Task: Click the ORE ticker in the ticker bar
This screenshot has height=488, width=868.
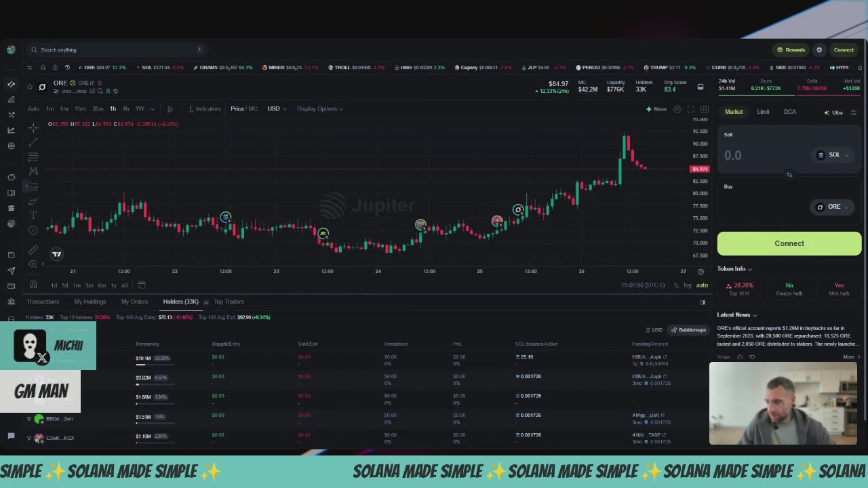Action: tap(101, 67)
